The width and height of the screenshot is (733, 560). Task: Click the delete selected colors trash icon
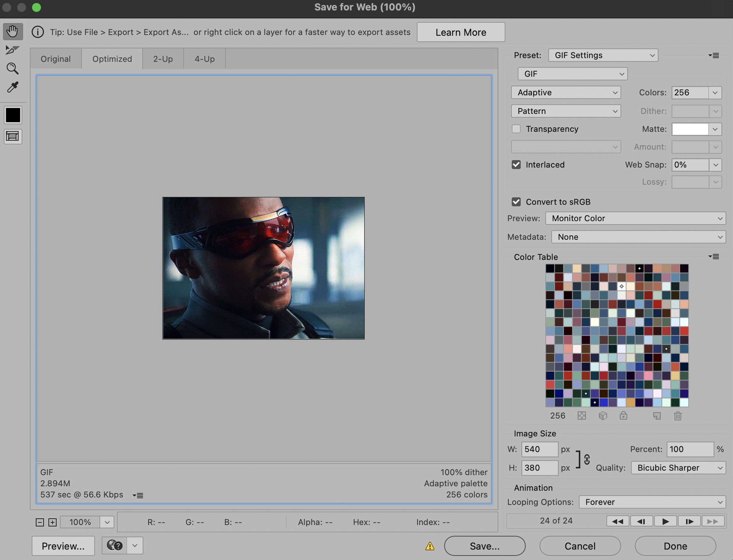[678, 416]
